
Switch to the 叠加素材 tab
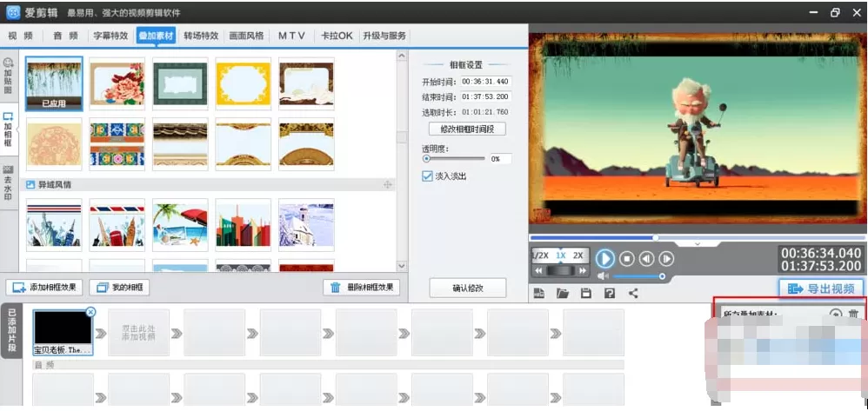(x=156, y=36)
